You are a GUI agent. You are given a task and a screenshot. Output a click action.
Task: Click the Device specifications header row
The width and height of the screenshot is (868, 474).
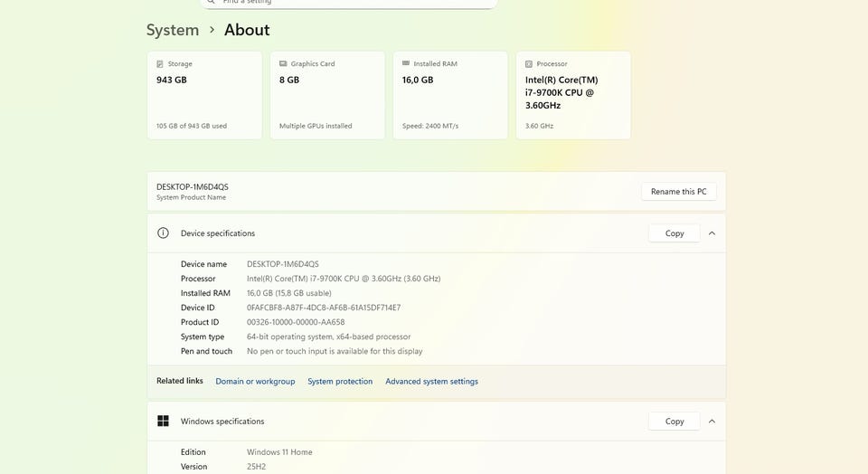pos(407,233)
